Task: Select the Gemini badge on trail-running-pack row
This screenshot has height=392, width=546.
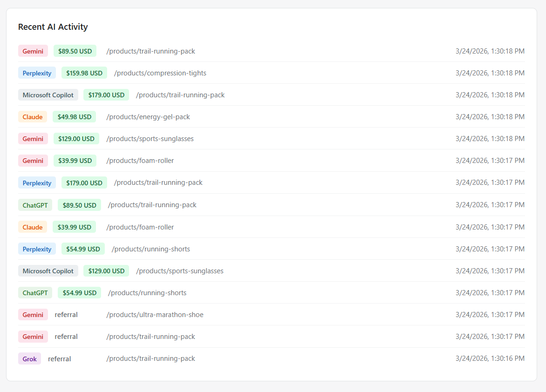Action: tap(33, 51)
